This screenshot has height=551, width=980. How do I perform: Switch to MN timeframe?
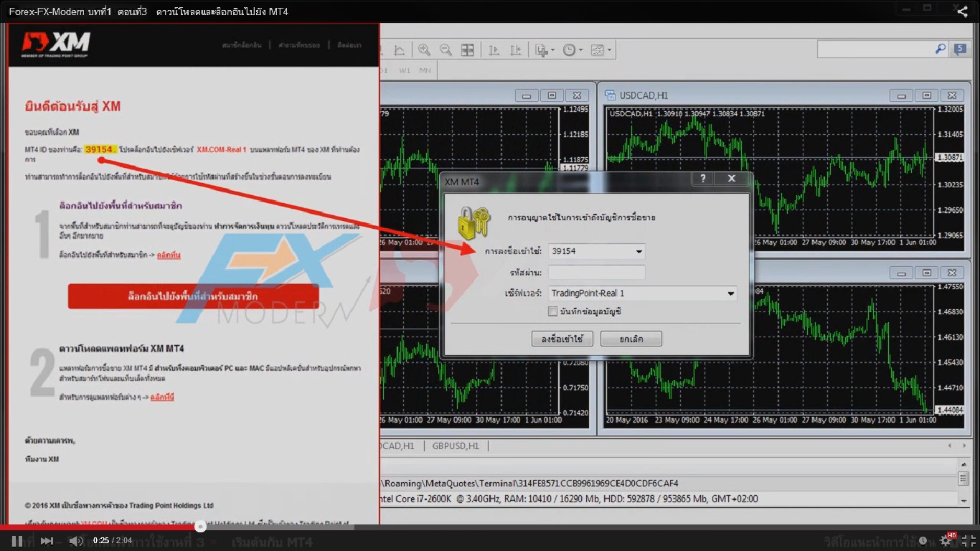(x=425, y=71)
